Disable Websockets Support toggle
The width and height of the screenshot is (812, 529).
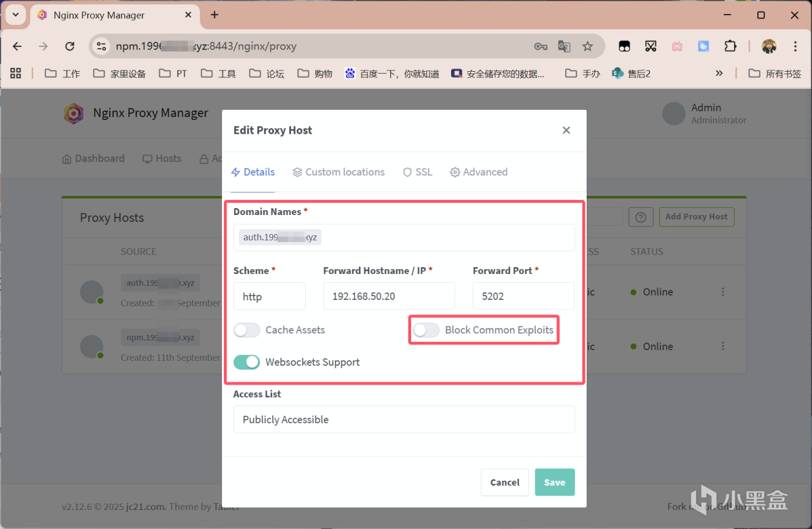247,362
